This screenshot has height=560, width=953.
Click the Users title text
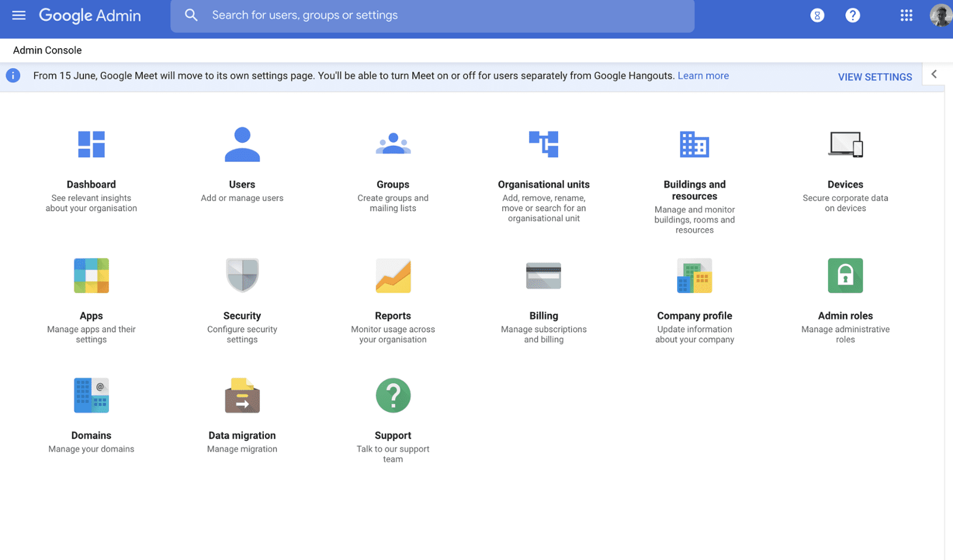[x=242, y=184]
